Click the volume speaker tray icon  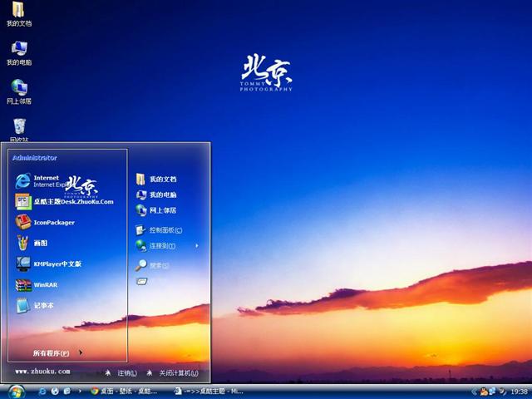click(502, 392)
